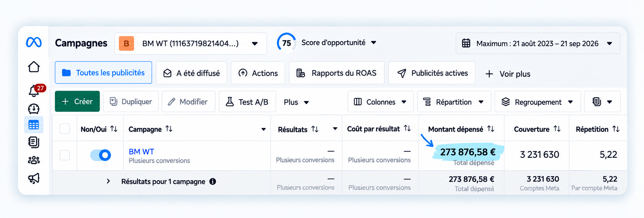Open the Home icon in sidebar
The height and width of the screenshot is (218, 644).
[x=33, y=67]
